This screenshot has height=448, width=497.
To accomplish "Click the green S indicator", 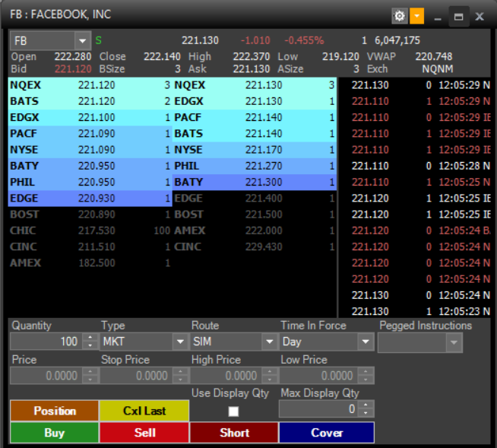I will [99, 40].
